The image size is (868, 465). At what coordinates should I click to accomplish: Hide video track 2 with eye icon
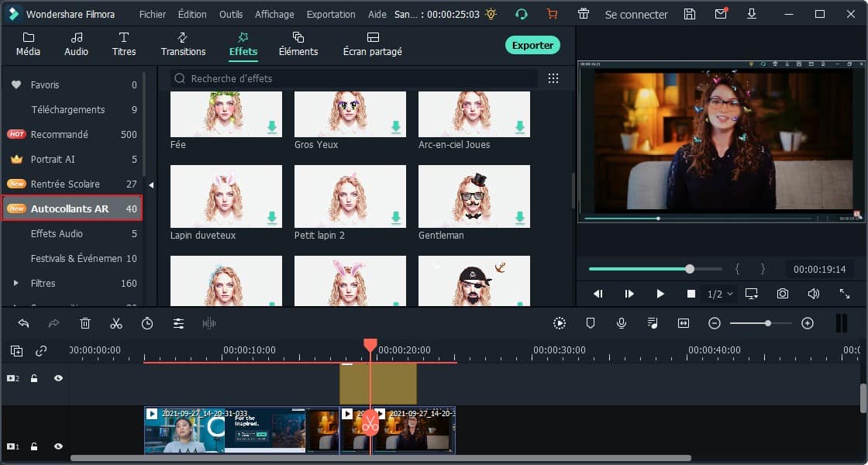pyautogui.click(x=58, y=378)
